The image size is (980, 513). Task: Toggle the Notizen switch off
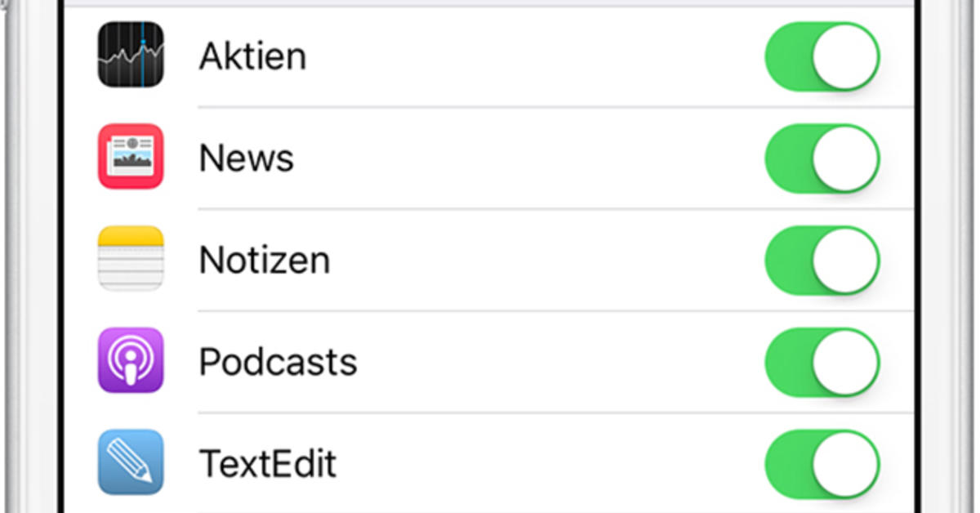(x=823, y=261)
